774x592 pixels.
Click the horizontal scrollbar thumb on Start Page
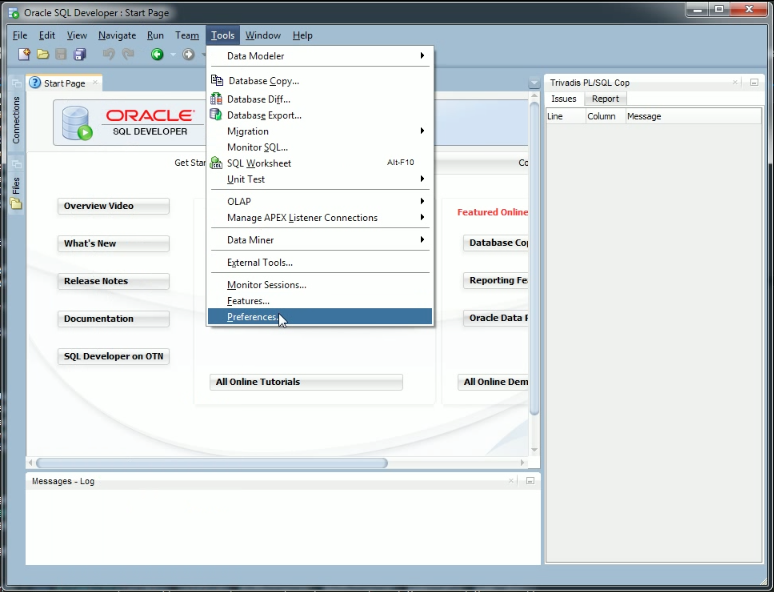pyautogui.click(x=212, y=463)
